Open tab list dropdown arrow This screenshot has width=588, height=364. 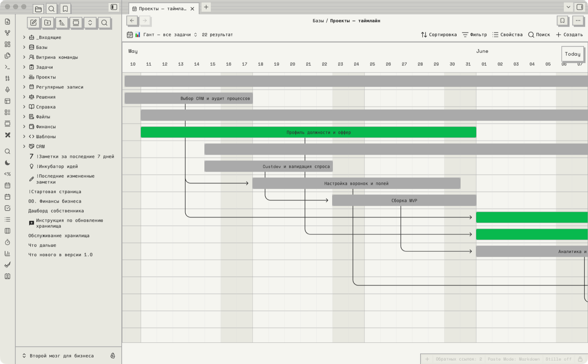click(568, 7)
